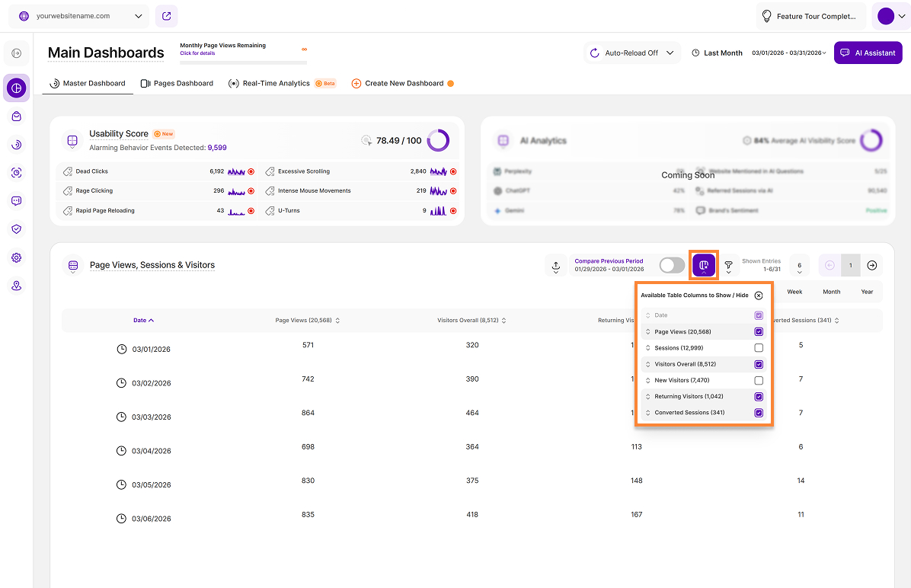
Task: Close the table columns popup
Action: pyautogui.click(x=759, y=296)
